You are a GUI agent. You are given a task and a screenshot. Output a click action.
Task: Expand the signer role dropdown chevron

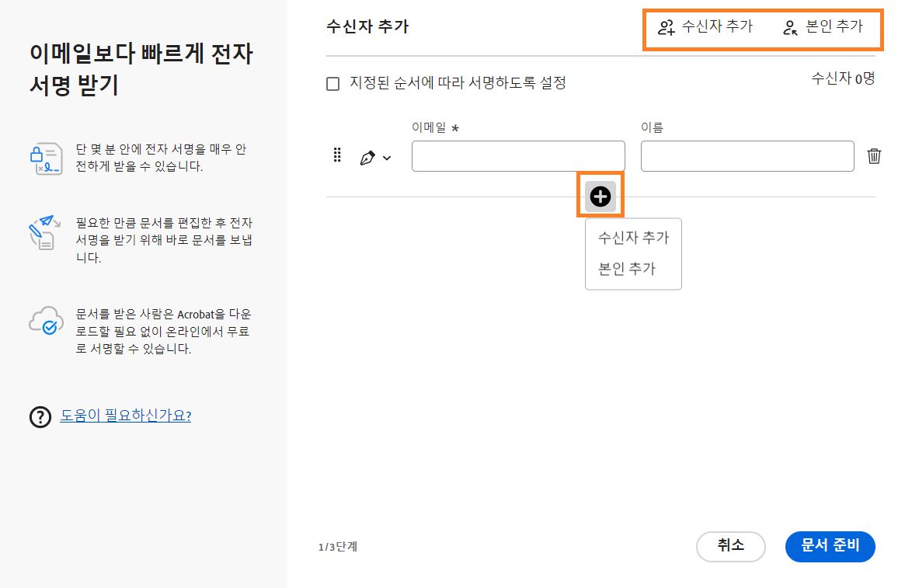pyautogui.click(x=388, y=157)
